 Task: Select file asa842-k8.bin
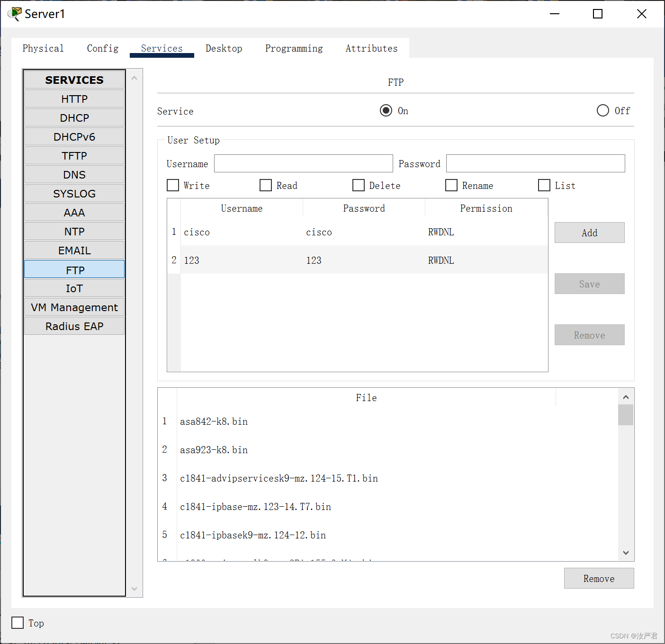click(x=366, y=421)
